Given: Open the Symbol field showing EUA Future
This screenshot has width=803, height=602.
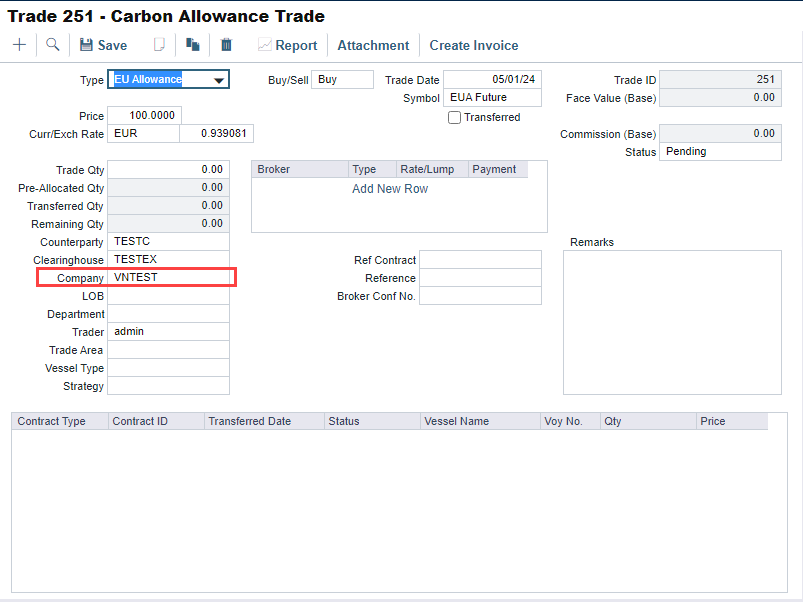Looking at the screenshot, I should [492, 98].
